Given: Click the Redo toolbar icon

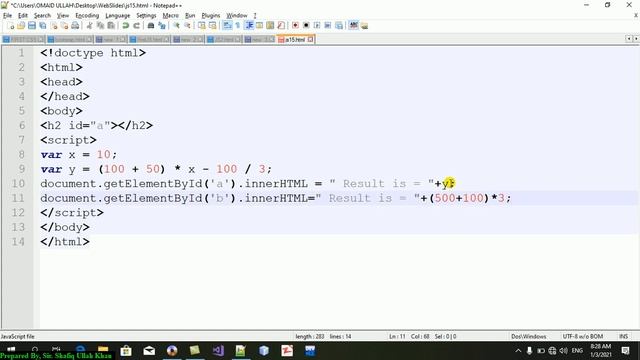Looking at the screenshot, I should pos(137,26).
